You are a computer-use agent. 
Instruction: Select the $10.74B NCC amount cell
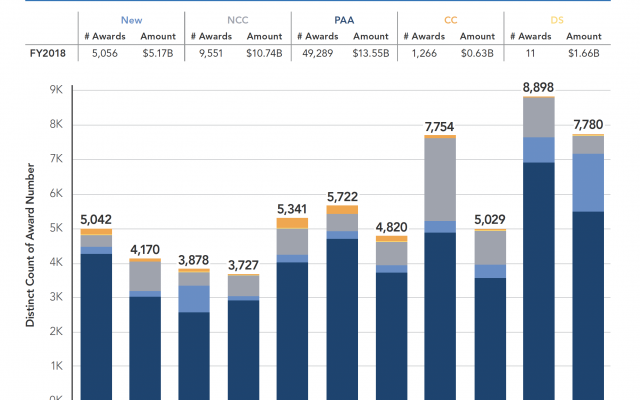tap(265, 51)
